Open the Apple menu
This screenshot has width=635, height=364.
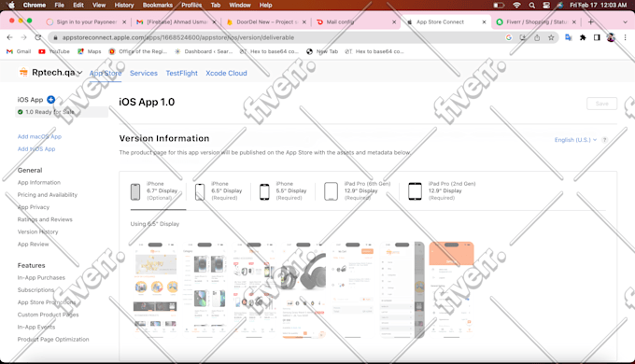tap(11, 5)
